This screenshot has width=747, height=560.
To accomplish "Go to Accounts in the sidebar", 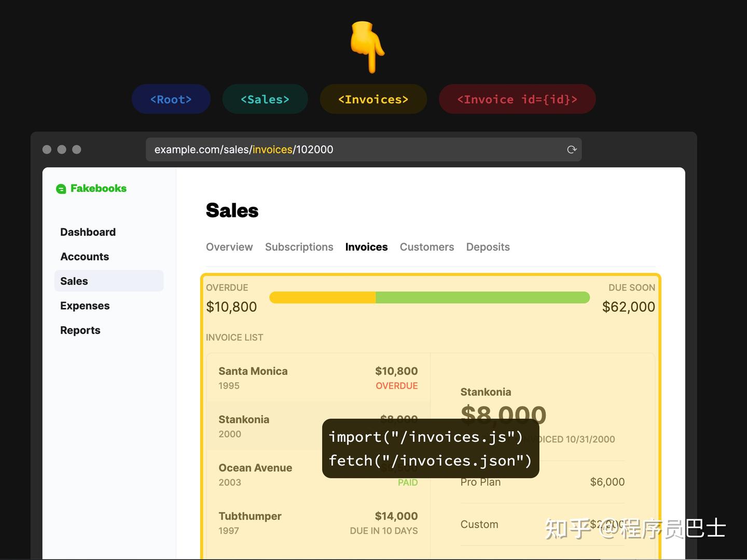I will coord(85,257).
